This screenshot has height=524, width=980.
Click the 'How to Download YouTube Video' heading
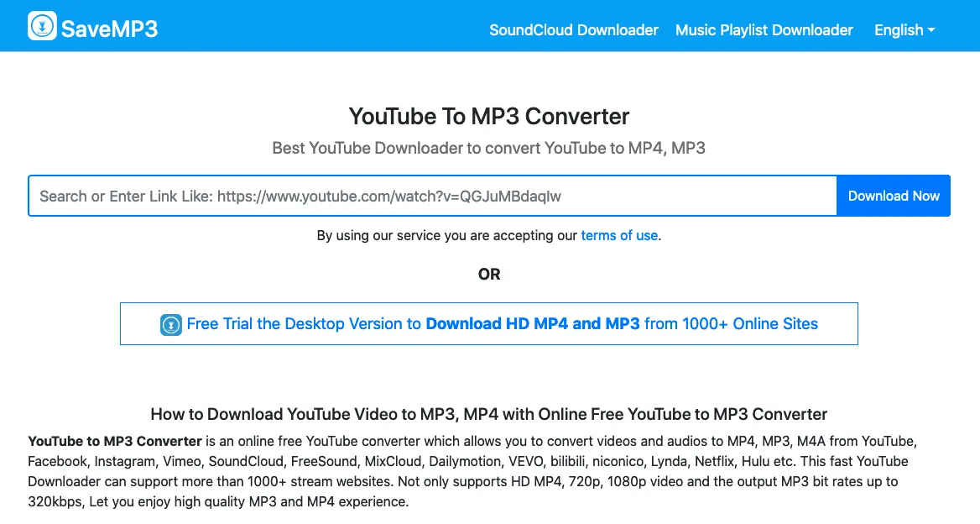tap(489, 414)
